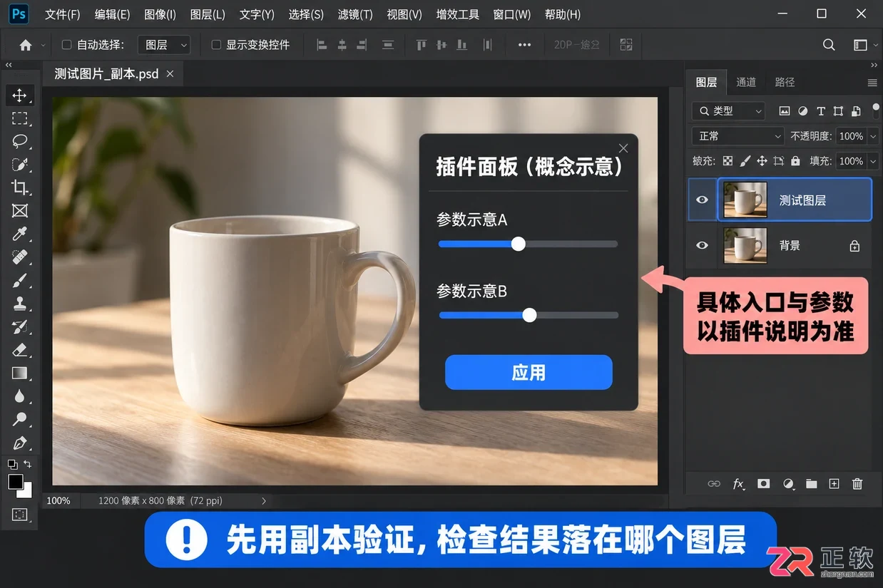
Task: Click the foreground color swatch
Action: point(16,483)
